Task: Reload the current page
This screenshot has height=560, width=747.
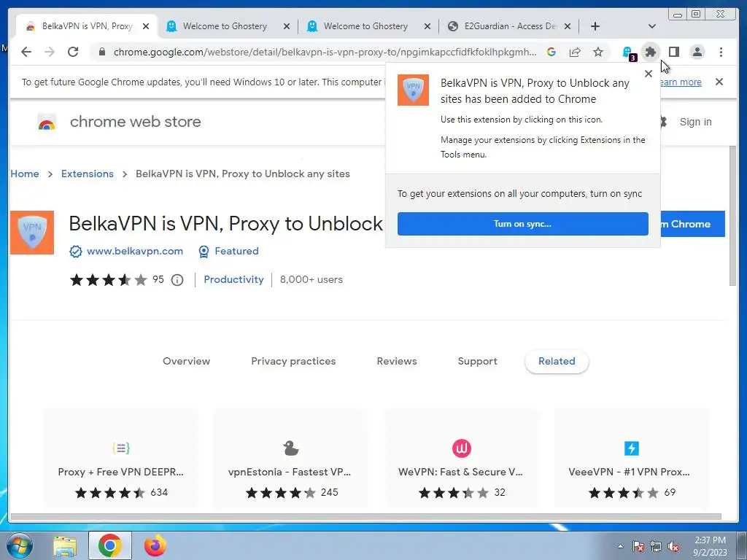Action: 73,52
